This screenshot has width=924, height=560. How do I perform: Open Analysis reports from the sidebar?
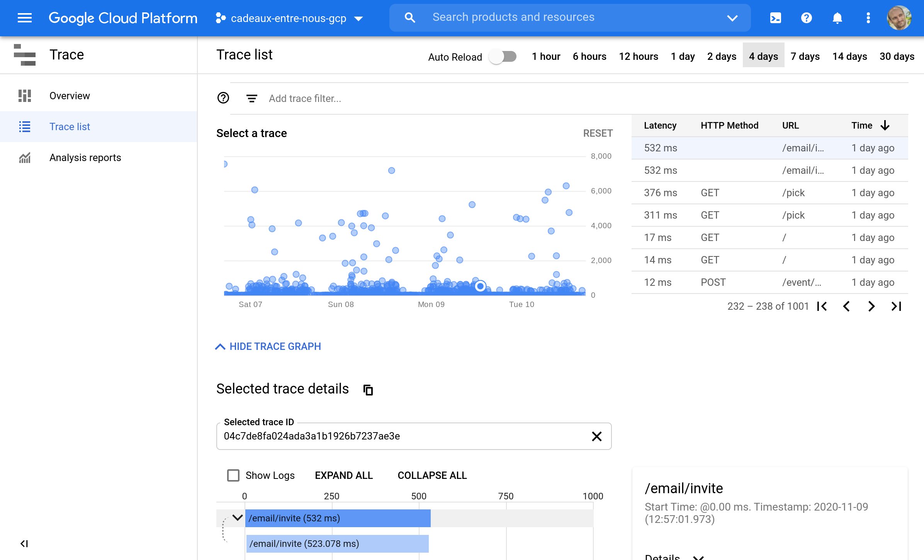pyautogui.click(x=85, y=157)
